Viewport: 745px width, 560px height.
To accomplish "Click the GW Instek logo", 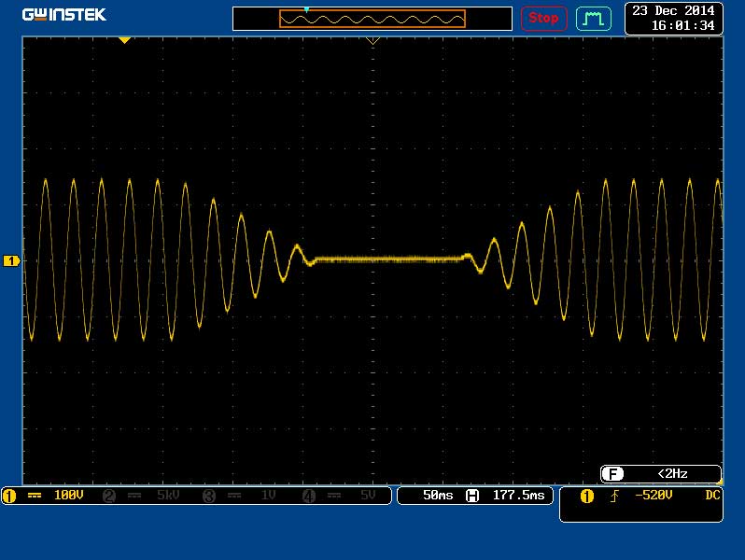I will 64,15.
